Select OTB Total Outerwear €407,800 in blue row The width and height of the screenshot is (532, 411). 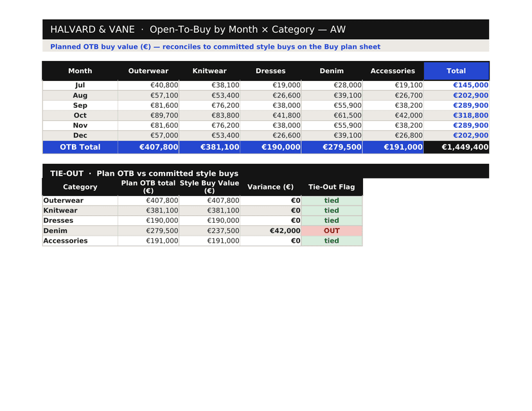pos(148,147)
